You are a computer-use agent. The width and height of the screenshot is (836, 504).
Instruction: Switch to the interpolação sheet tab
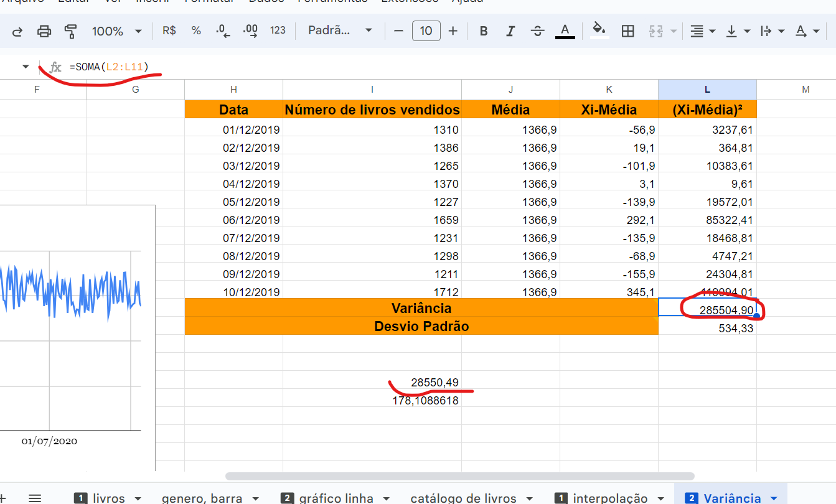(x=610, y=498)
